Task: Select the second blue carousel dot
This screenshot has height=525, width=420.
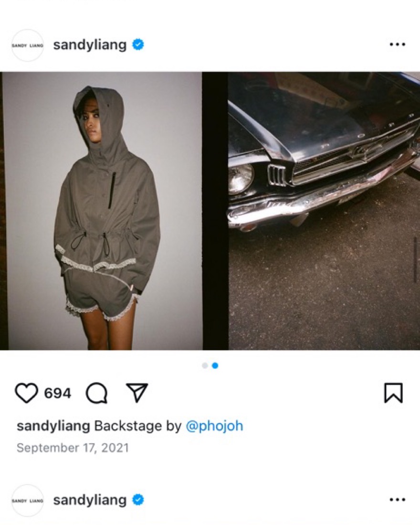Action: [x=215, y=365]
